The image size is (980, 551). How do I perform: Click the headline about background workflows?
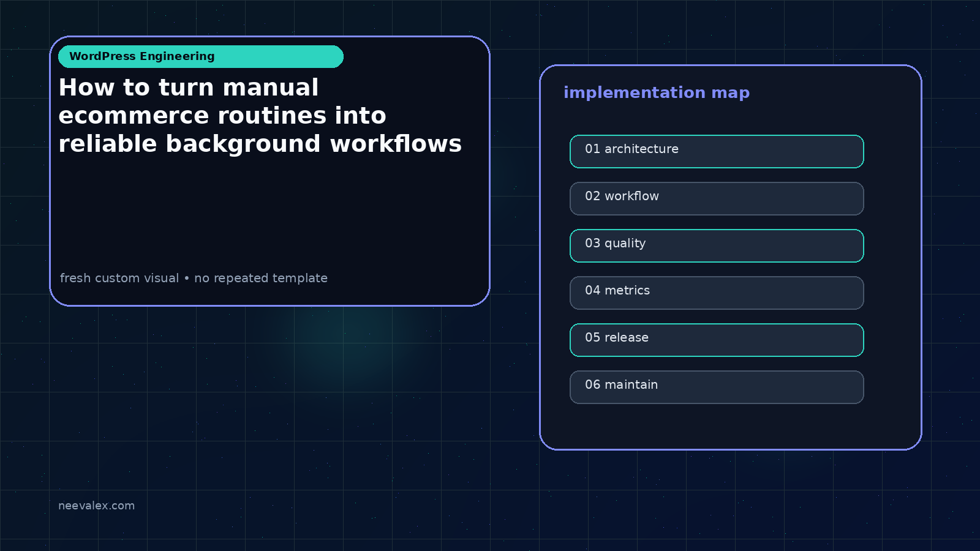click(260, 116)
